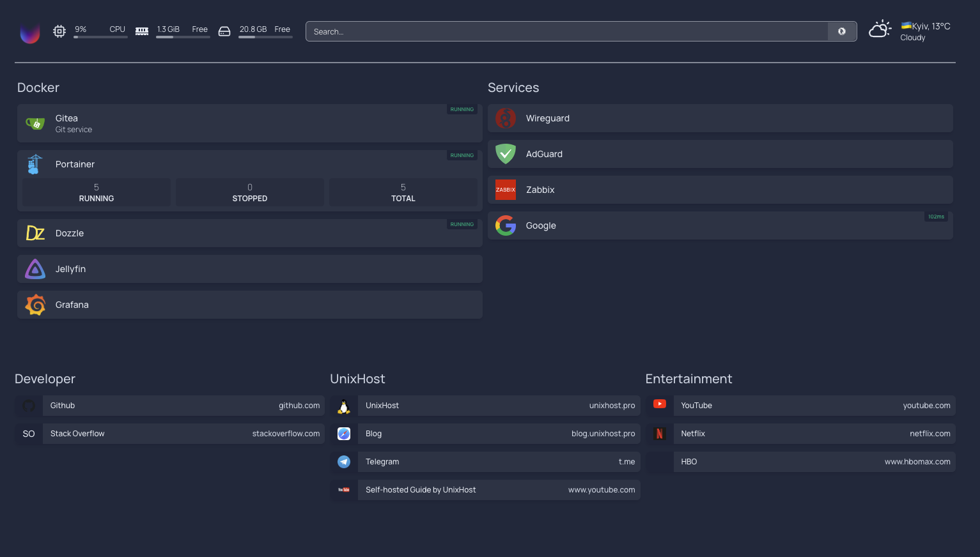Click the Google G logo icon
980x557 pixels.
(506, 225)
